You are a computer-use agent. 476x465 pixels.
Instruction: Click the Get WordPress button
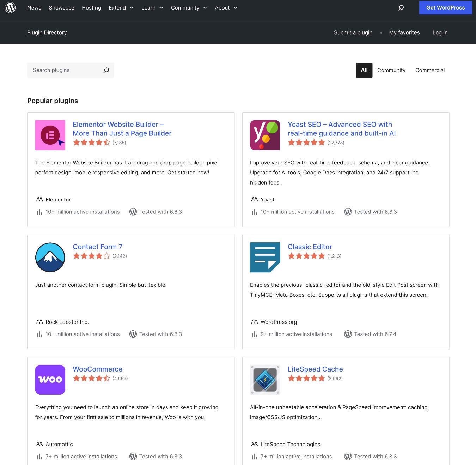click(x=445, y=7)
